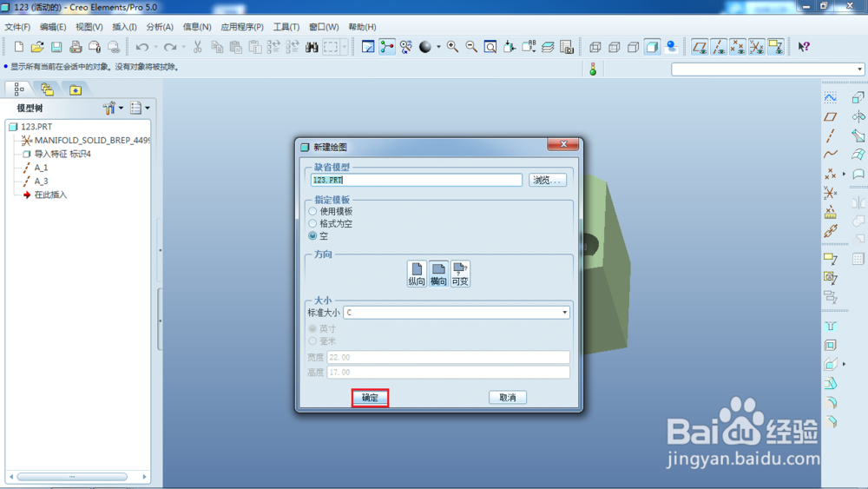
Task: Open the Find tool (binoculars icon)
Action: (x=312, y=47)
